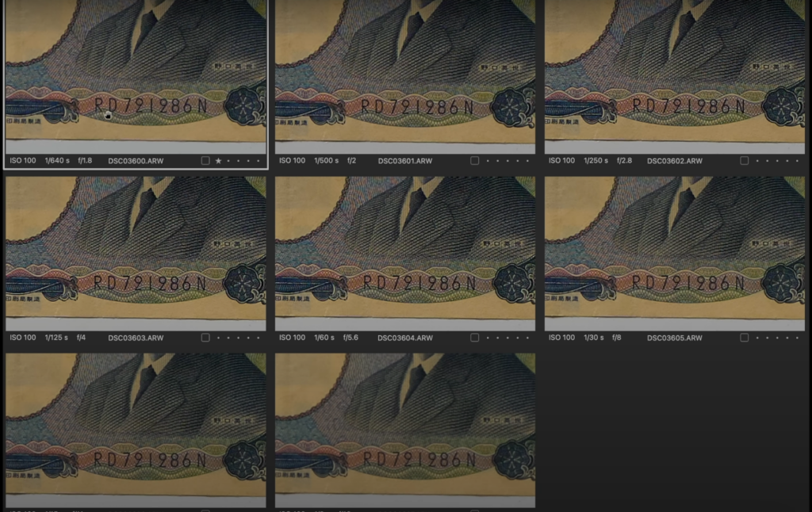The image size is (812, 512).
Task: Toggle color tag box for DSC03601.ARW
Action: point(474,161)
